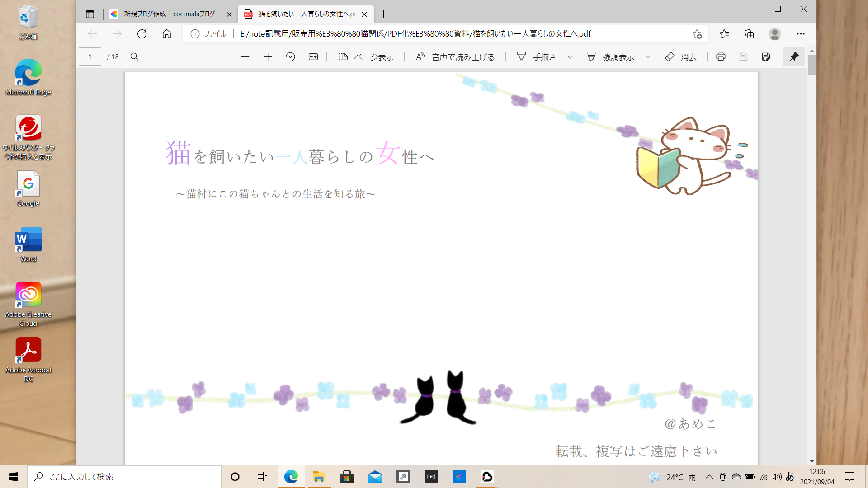The width and height of the screenshot is (868, 488).
Task: Rotate the PDF with rotate icon
Action: click(x=290, y=57)
